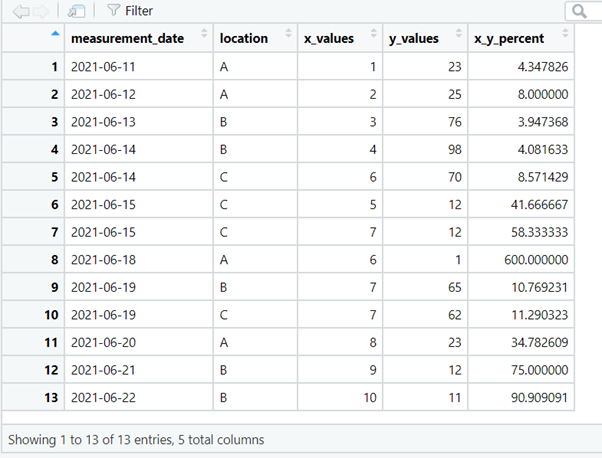The width and height of the screenshot is (602, 458).
Task: Click the entries count status text
Action: pos(135,439)
